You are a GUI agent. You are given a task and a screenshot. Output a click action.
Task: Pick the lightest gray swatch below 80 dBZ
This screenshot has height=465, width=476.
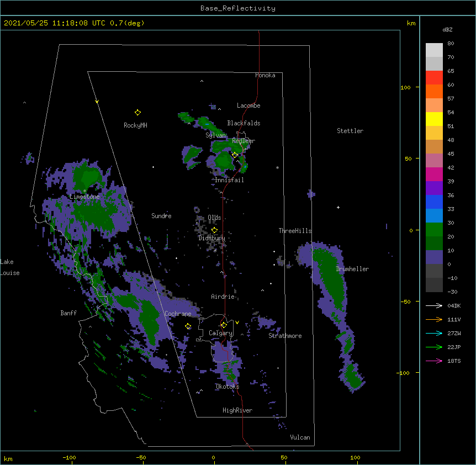coord(434,50)
